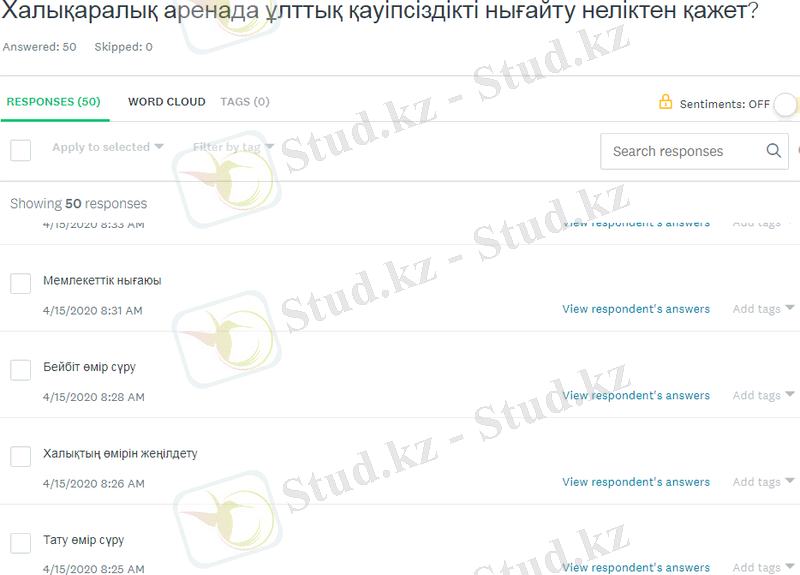This screenshot has height=575, width=800.
Task: Check the 'Бейбіт өмір сүру' response box
Action: coord(20,370)
